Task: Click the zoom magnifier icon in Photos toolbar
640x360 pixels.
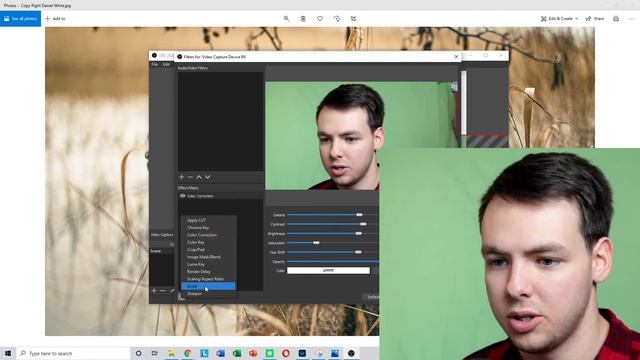Action: [x=287, y=19]
